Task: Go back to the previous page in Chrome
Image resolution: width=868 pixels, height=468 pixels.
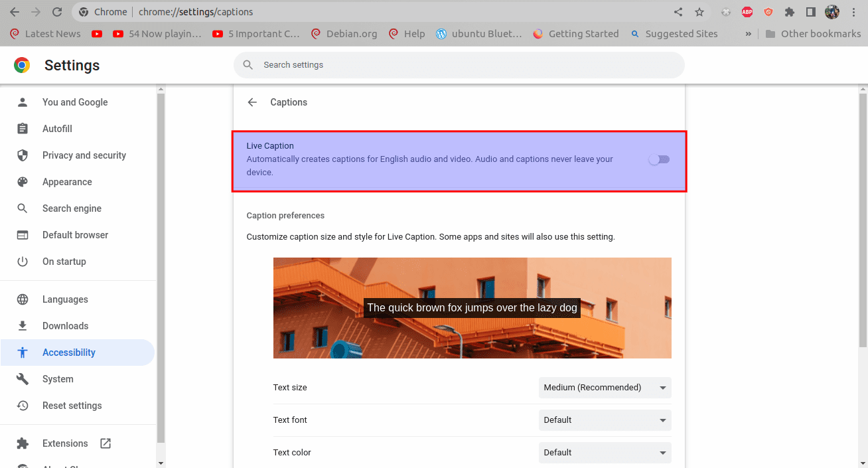Action: pos(15,12)
